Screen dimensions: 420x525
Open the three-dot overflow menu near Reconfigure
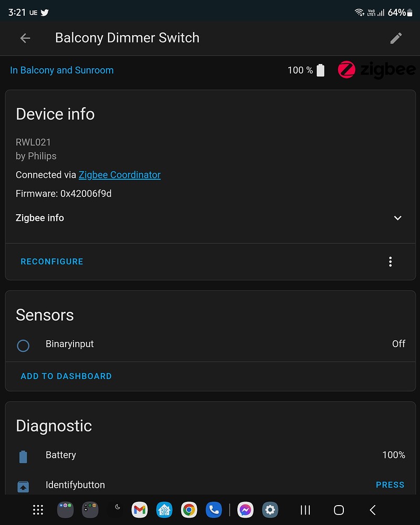pyautogui.click(x=391, y=261)
